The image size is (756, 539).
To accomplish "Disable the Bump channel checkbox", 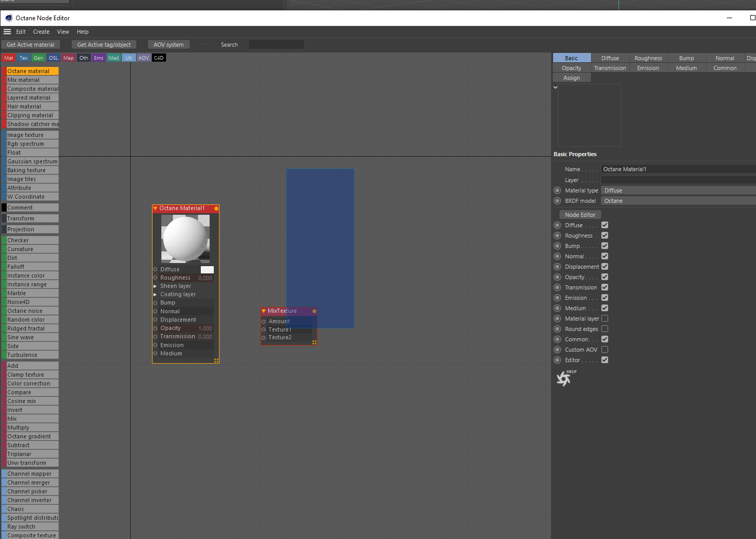I will point(604,246).
